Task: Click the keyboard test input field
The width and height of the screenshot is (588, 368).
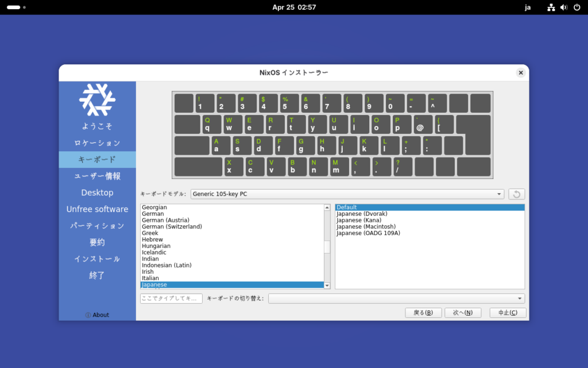Action: (x=171, y=298)
